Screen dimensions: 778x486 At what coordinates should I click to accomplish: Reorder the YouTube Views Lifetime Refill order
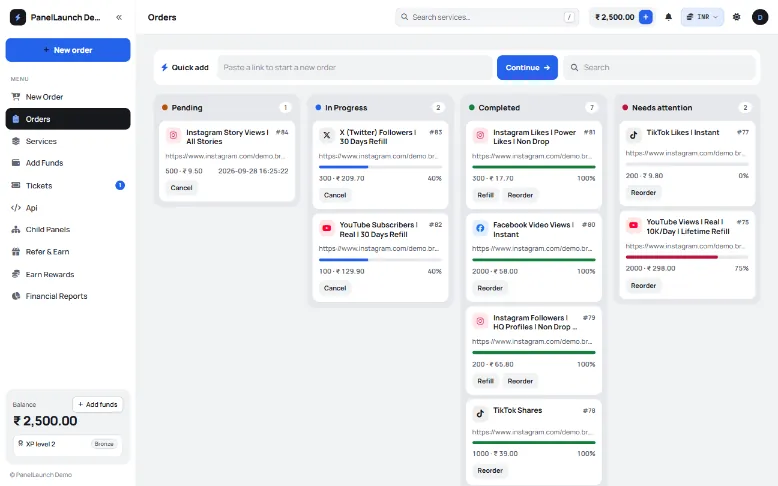643,285
